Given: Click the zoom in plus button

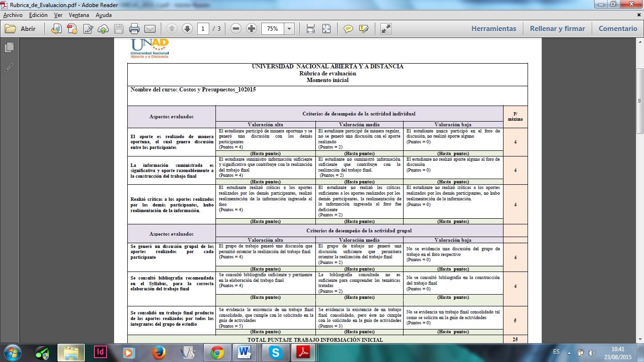Looking at the screenshot, I should tap(252, 29).
